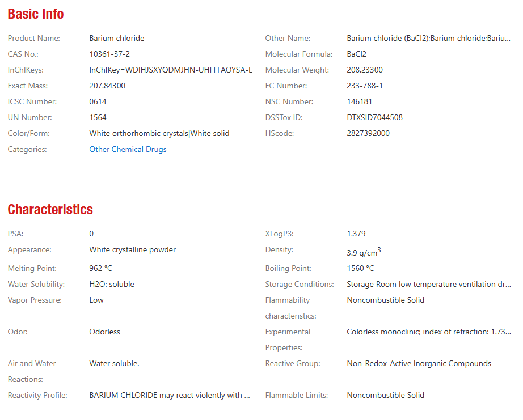
Task: Click the Reactive Group label
Action: click(x=293, y=364)
